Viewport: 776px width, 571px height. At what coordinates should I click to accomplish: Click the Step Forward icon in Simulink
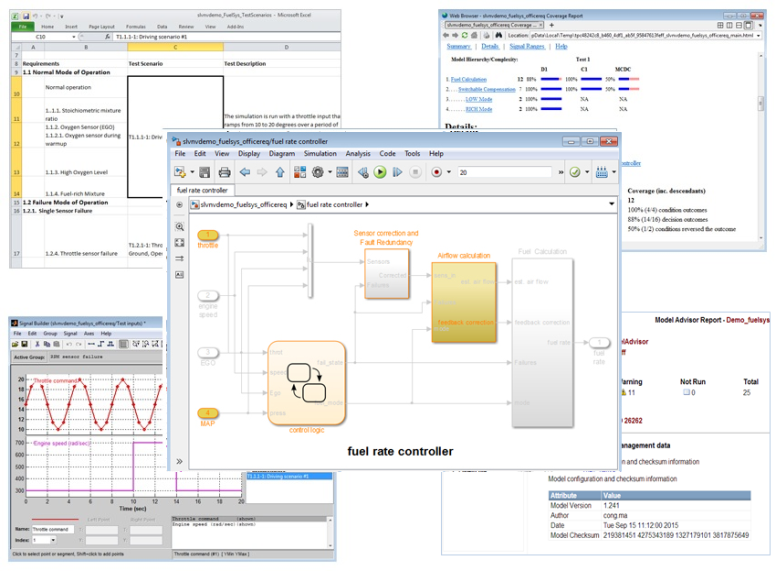tap(397, 172)
